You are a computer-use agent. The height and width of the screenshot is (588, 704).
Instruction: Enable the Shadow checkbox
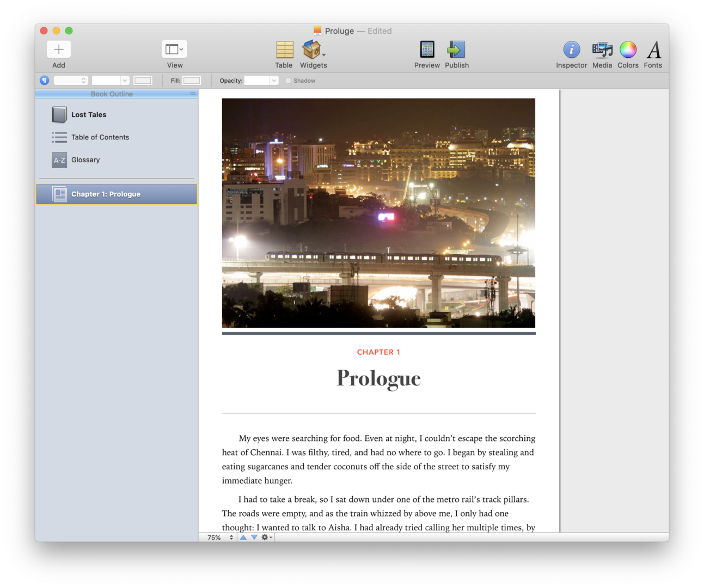coord(289,81)
